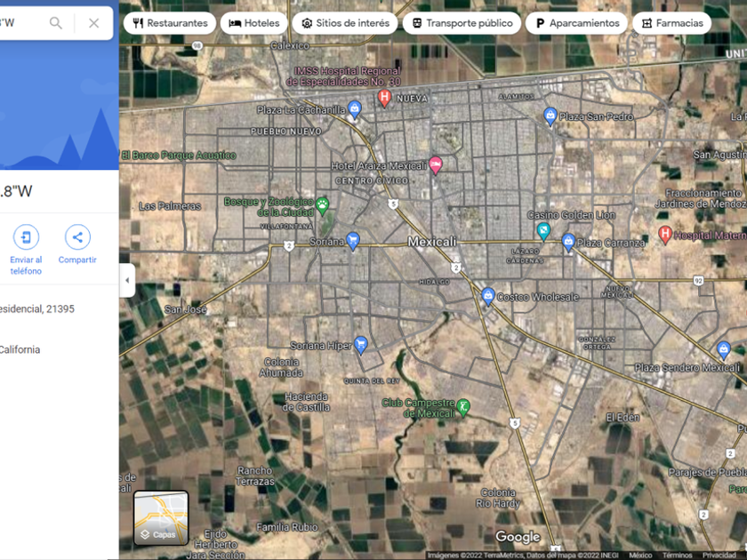Viewport: 747px width, 560px height.
Task: Select Plaza Carranza shopping marker
Action: [568, 242]
